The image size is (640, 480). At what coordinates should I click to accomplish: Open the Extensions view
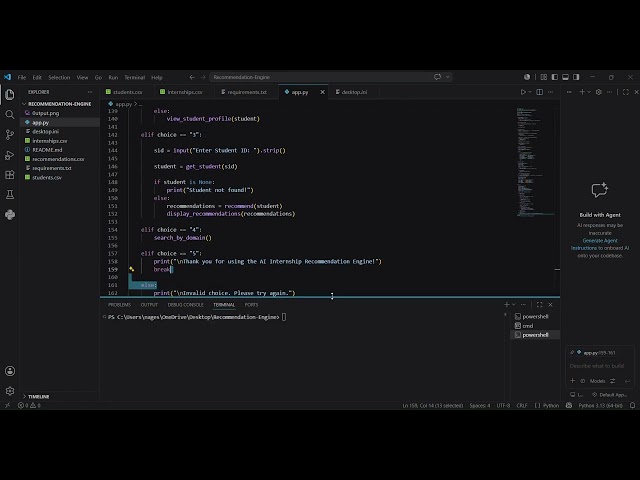pyautogui.click(x=10, y=175)
